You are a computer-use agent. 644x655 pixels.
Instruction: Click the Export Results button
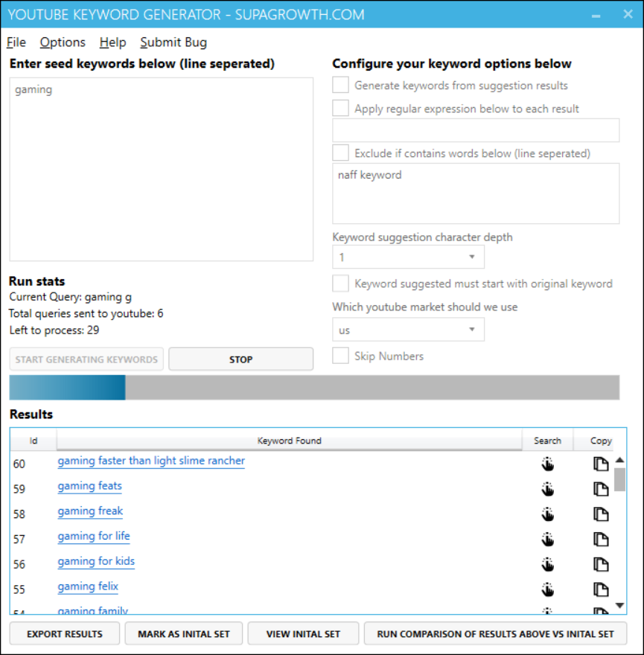(65, 633)
